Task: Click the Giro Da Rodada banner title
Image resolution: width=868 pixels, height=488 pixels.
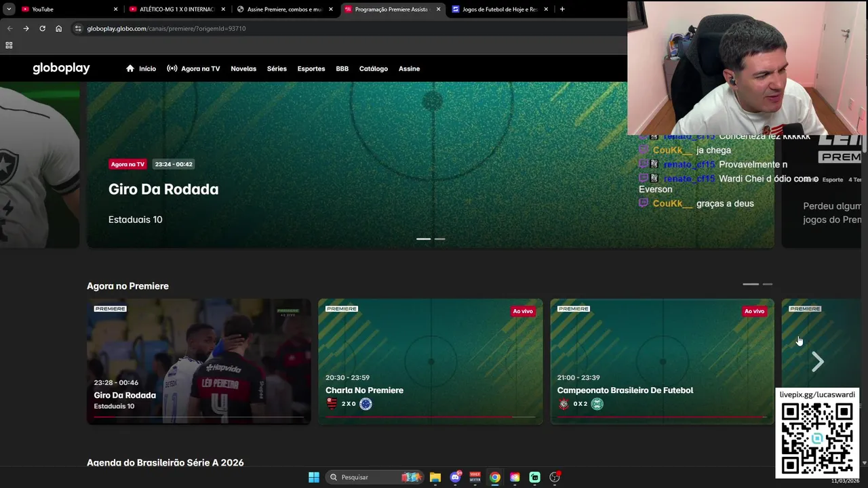Action: coord(163,189)
